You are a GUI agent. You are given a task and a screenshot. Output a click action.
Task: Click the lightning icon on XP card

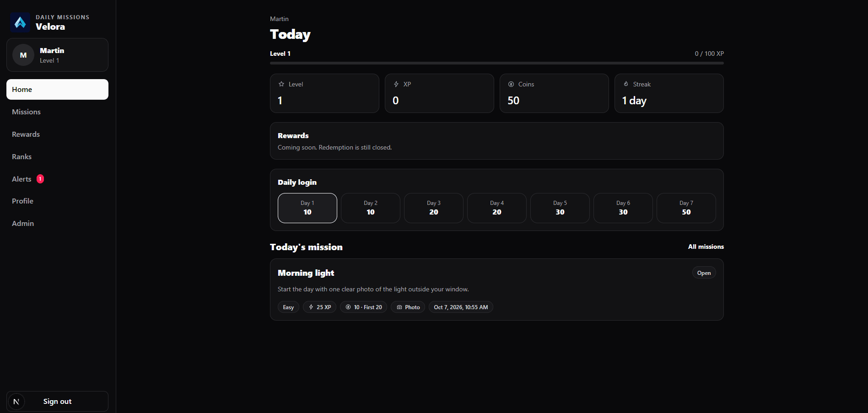tap(396, 84)
